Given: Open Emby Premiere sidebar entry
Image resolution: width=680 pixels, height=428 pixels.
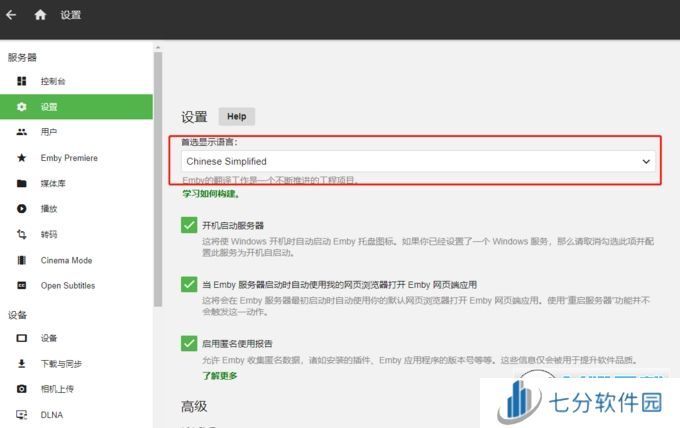Looking at the screenshot, I should (76, 158).
